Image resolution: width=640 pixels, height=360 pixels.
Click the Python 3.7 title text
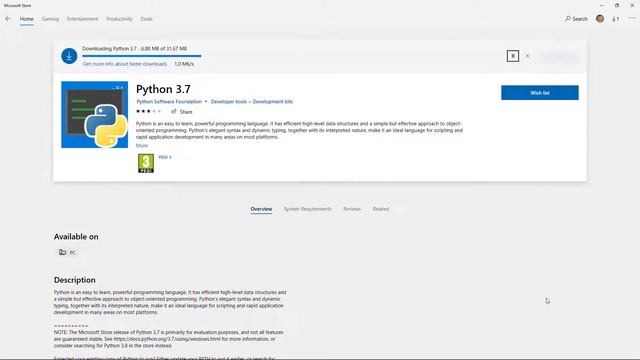coord(163,89)
